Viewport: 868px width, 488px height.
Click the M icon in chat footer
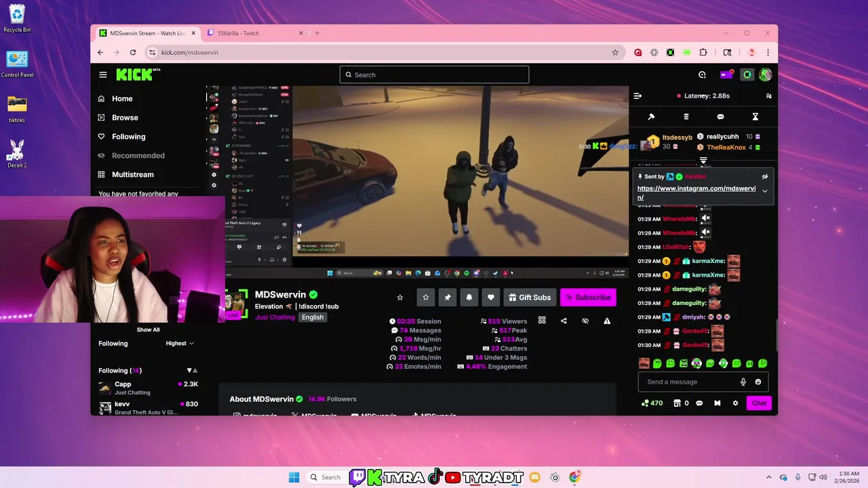[717, 403]
